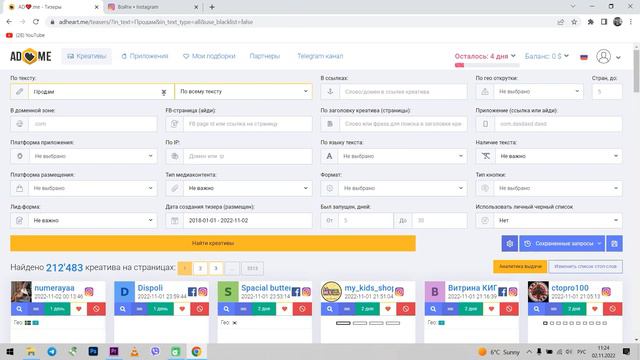Open Chrome extensions puzzle icon
The image size is (640, 360).
[591, 22]
